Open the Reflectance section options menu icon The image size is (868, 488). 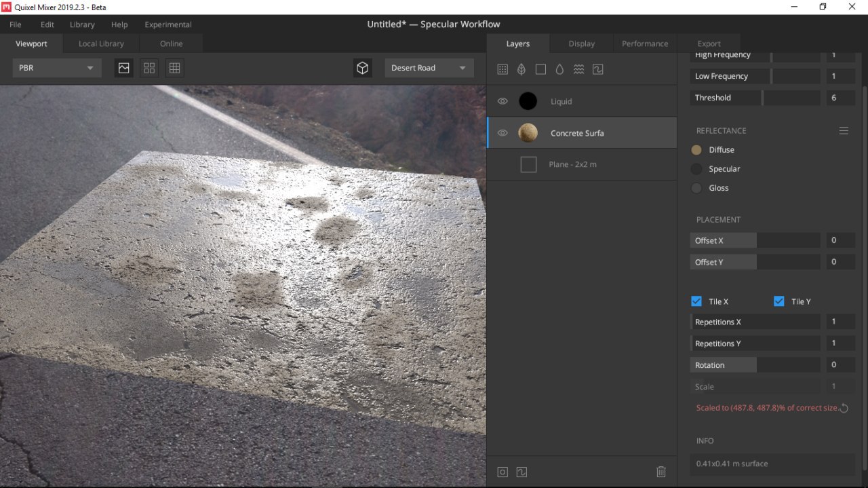point(844,130)
